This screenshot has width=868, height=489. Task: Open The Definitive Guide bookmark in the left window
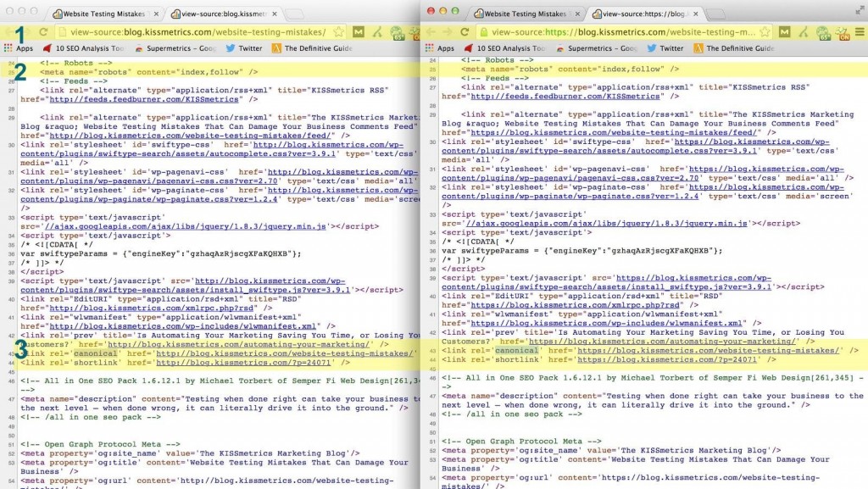(x=312, y=48)
